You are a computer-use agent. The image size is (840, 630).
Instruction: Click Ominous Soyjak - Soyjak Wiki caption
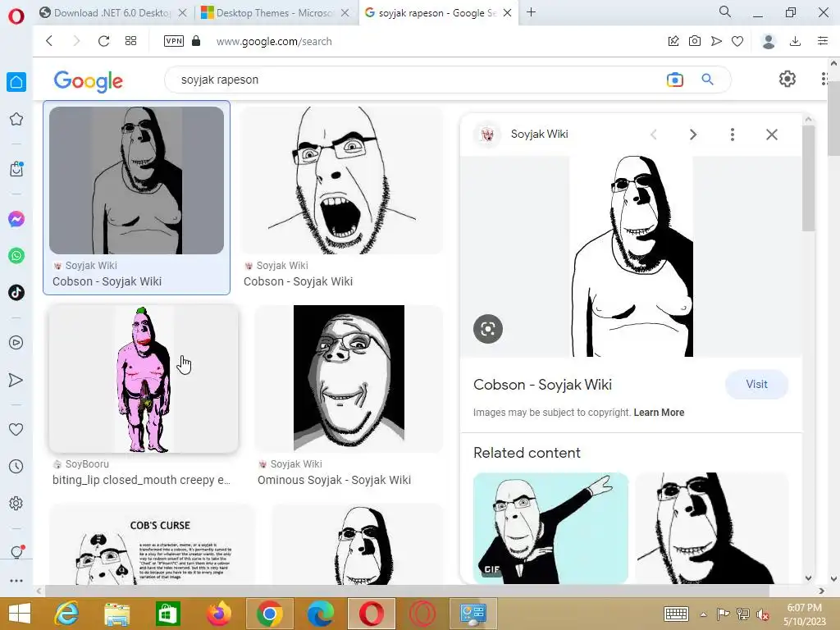335,480
